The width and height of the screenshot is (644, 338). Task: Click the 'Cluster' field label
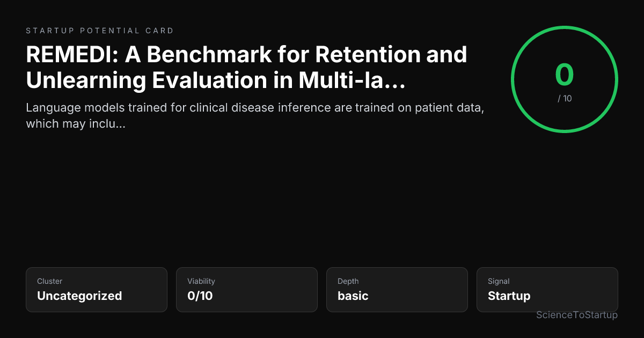[49, 281]
